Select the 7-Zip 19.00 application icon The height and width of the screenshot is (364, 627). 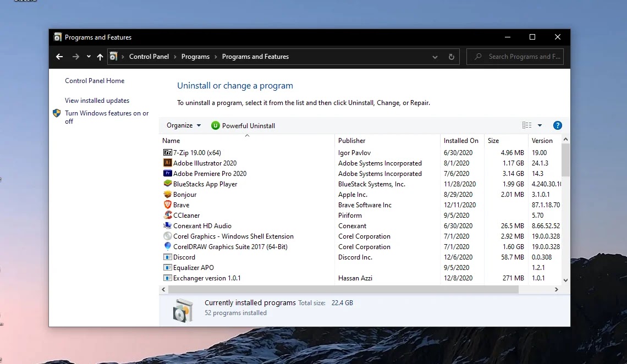pyautogui.click(x=167, y=152)
